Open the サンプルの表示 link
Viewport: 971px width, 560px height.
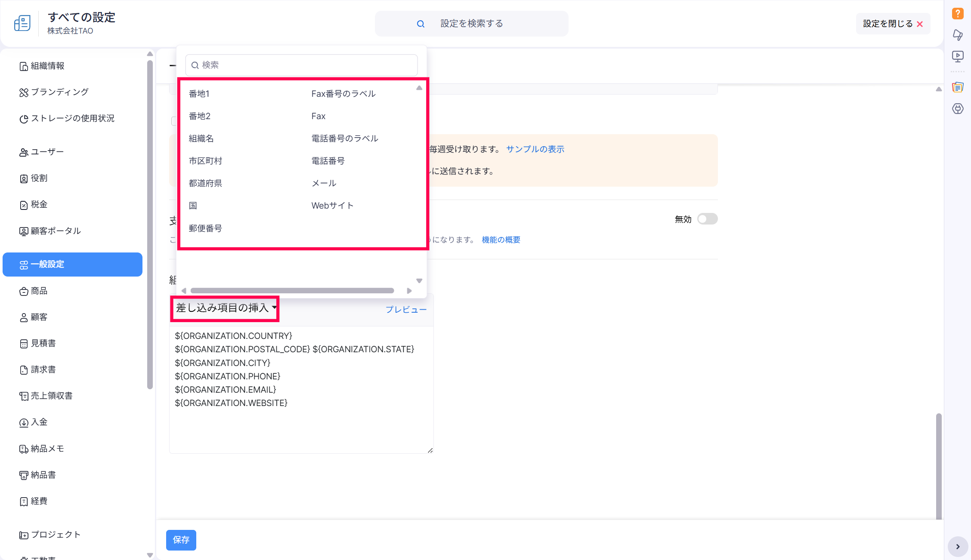(x=535, y=149)
